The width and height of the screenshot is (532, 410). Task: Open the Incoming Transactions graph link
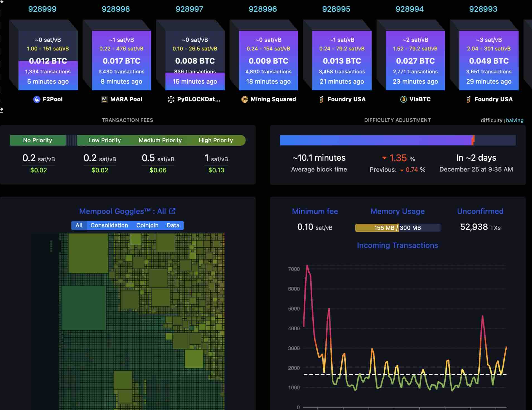pyautogui.click(x=397, y=245)
